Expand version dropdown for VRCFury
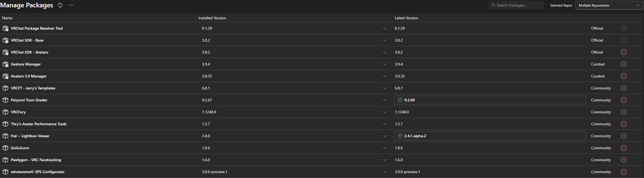Viewport: 644px width, 178px height. (385, 112)
